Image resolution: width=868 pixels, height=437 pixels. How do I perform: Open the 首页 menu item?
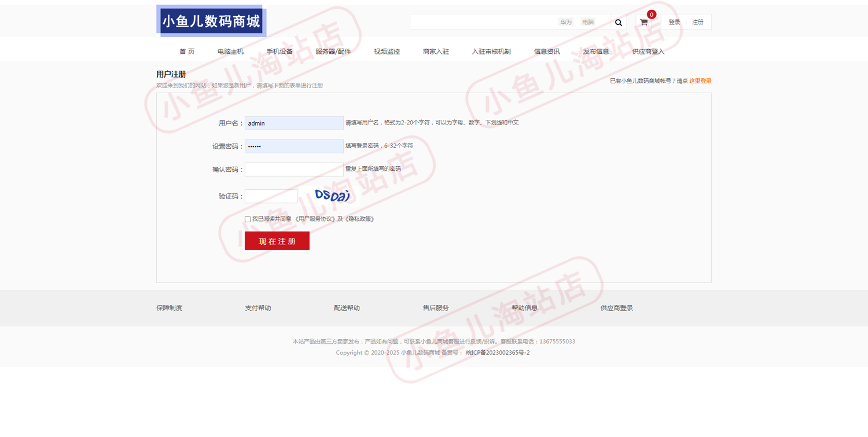(187, 52)
